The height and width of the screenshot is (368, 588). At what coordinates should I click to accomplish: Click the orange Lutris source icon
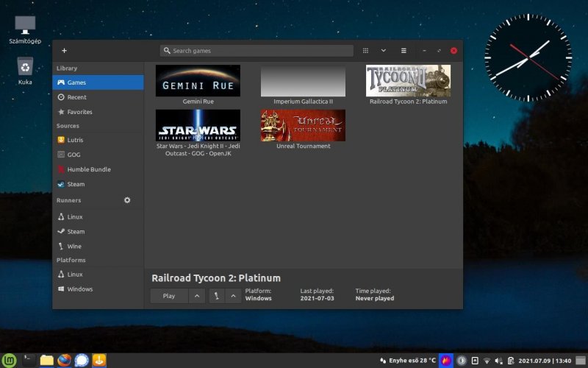[61, 140]
